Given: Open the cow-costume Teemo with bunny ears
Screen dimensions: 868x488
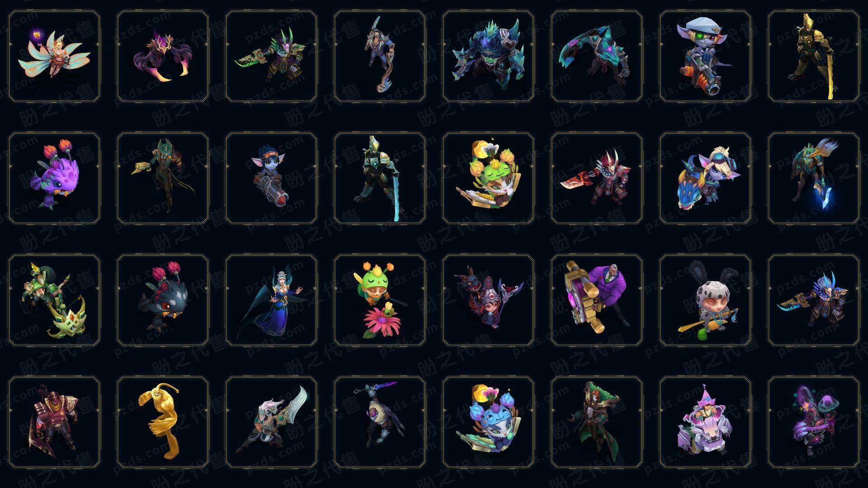Looking at the screenshot, I should click(705, 300).
